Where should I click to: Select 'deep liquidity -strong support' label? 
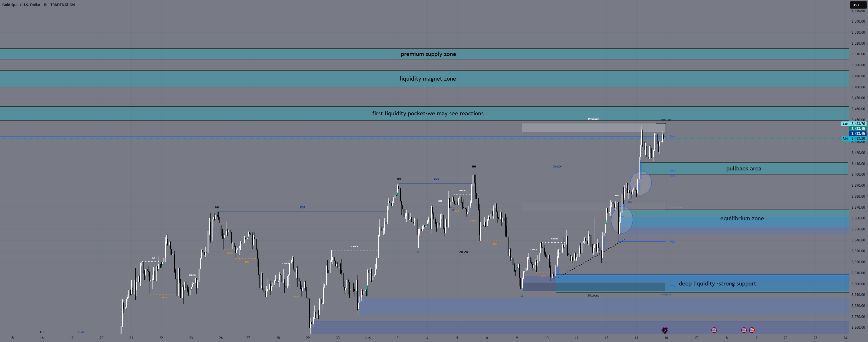pos(717,284)
